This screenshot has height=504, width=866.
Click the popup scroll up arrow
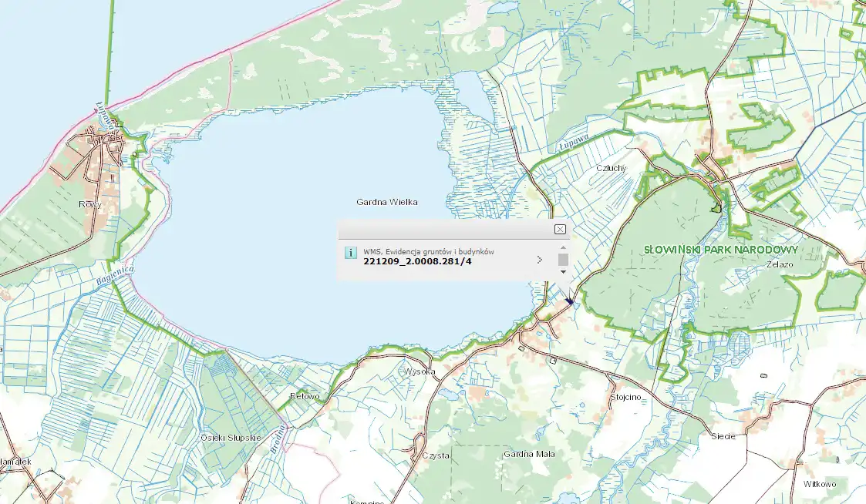[563, 247]
